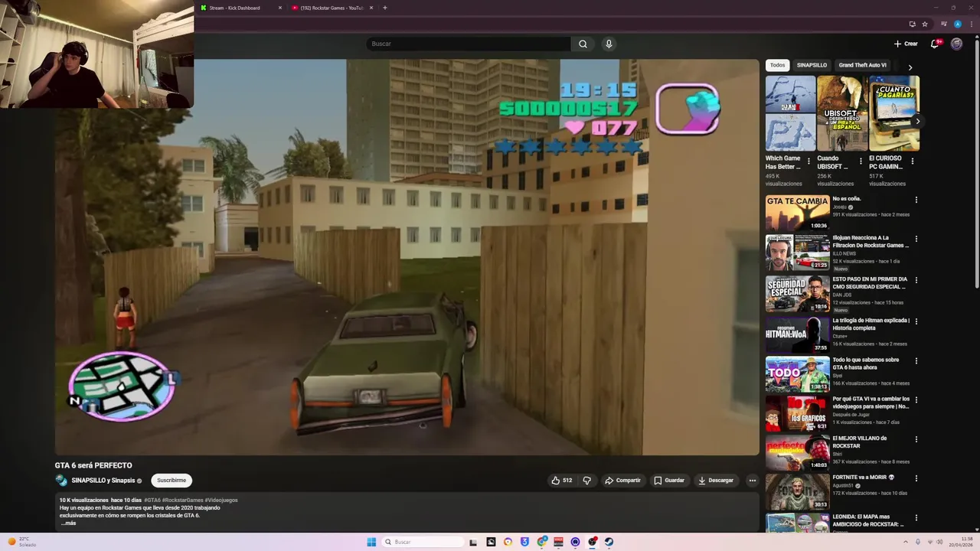Open options for 'El CURIOSO PC GAMIN' short
Viewport: 980px width, 551px height.
point(912,161)
